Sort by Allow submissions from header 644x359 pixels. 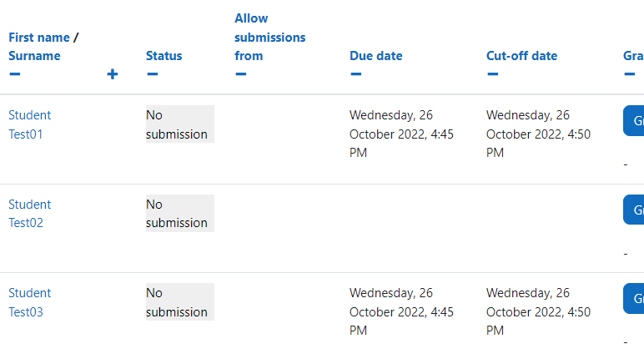[x=269, y=37]
